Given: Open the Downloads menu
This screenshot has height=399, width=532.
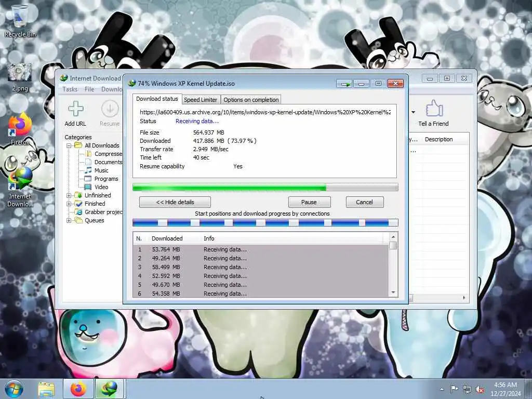Looking at the screenshot, I should point(112,89).
